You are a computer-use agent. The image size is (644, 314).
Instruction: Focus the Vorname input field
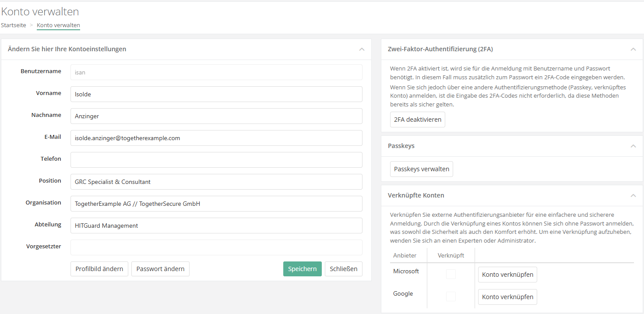click(216, 94)
